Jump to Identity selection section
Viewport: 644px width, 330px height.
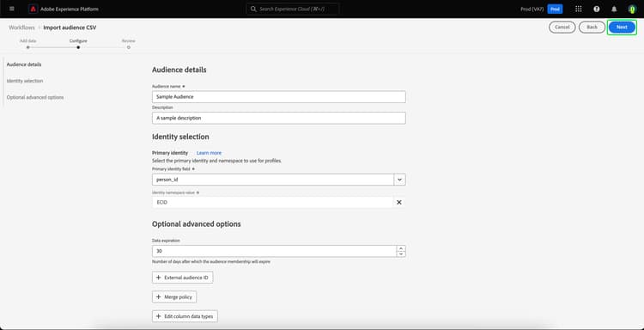click(x=25, y=81)
